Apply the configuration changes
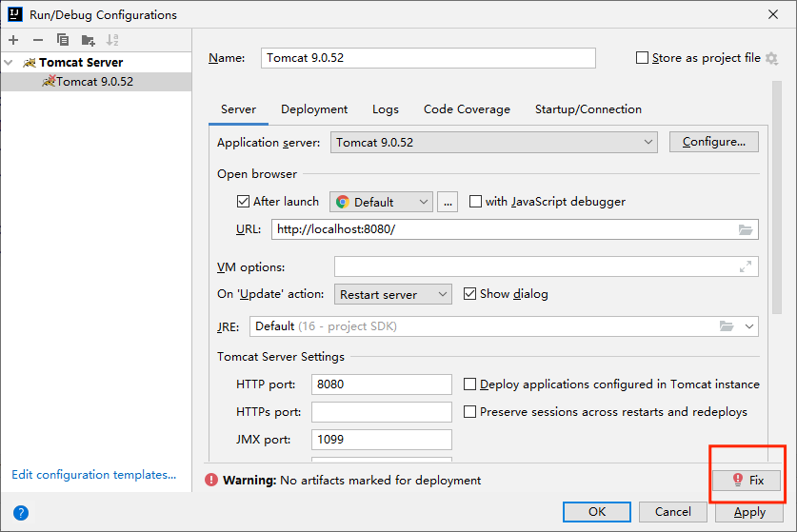797x532 pixels. pos(749,512)
